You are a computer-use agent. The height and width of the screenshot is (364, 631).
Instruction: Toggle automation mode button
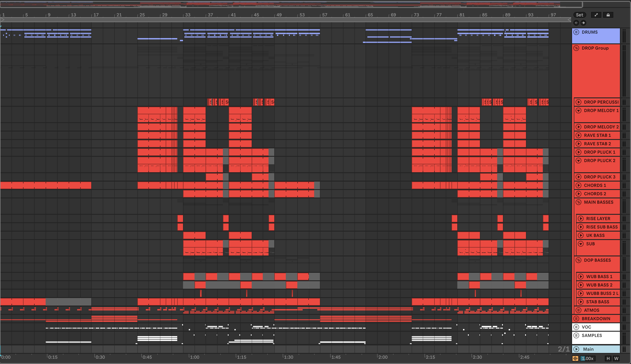[x=596, y=15]
